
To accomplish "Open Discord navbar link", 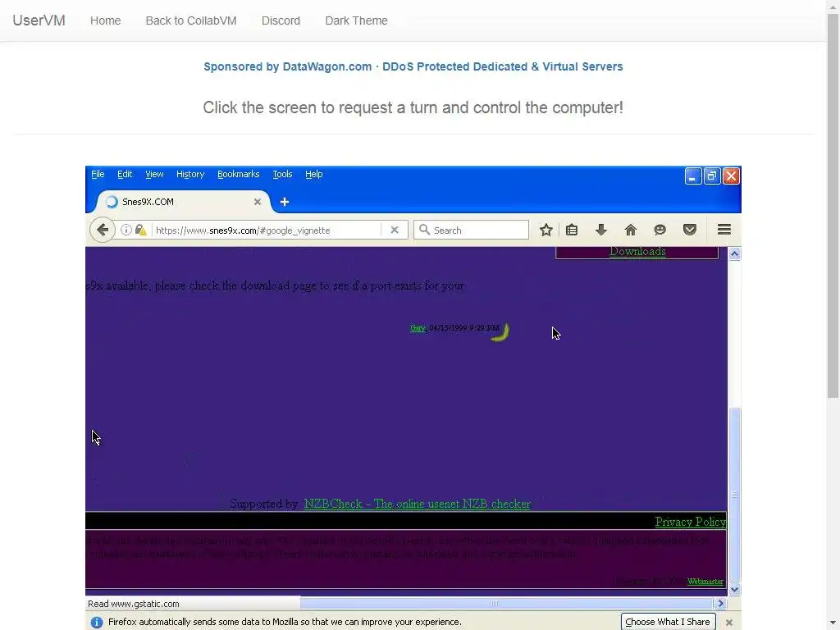I will [281, 21].
